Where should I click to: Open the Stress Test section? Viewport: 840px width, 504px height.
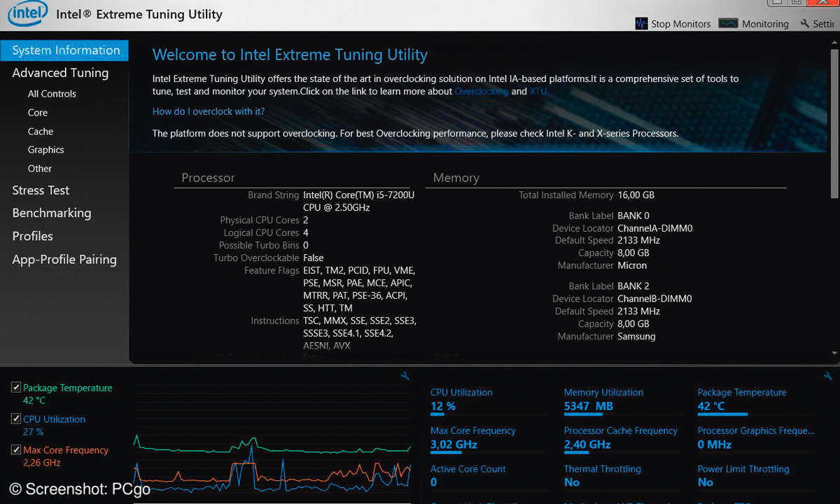tap(41, 190)
